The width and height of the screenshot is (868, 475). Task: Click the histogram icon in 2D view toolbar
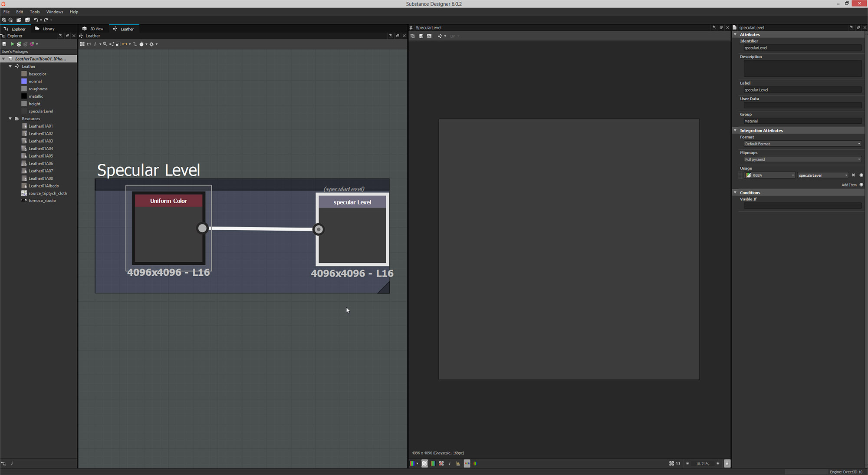(x=458, y=464)
